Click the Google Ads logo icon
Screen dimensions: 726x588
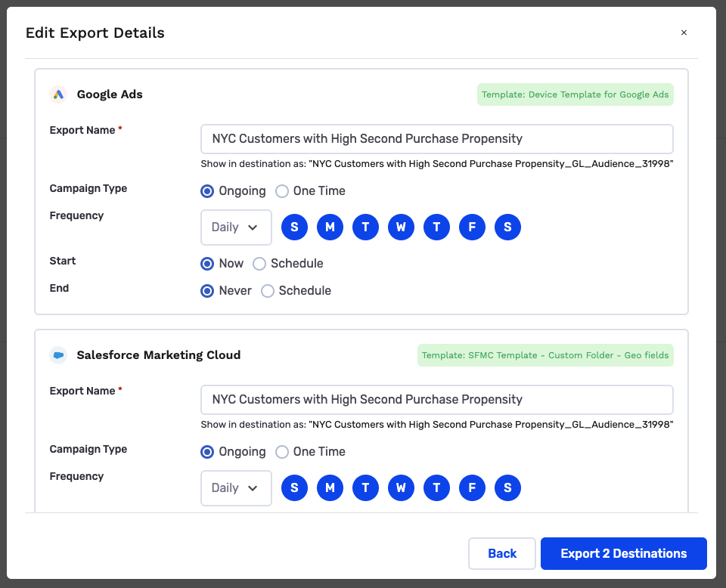(x=58, y=94)
